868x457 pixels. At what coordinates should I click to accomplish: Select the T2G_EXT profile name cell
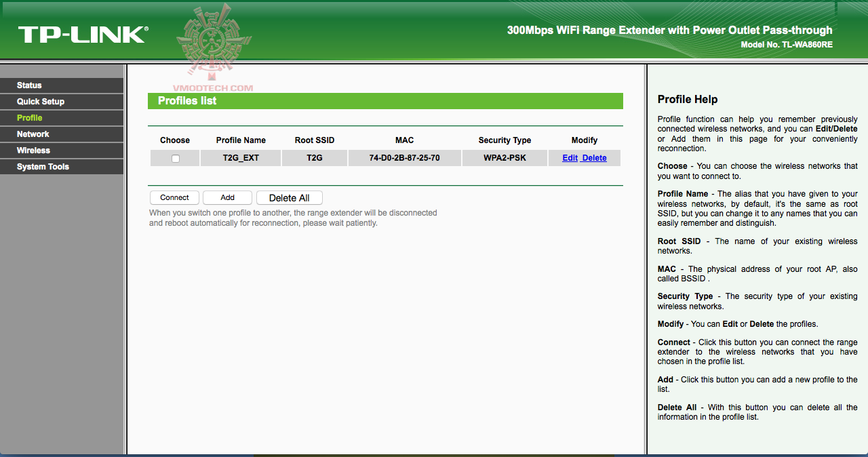tap(241, 158)
